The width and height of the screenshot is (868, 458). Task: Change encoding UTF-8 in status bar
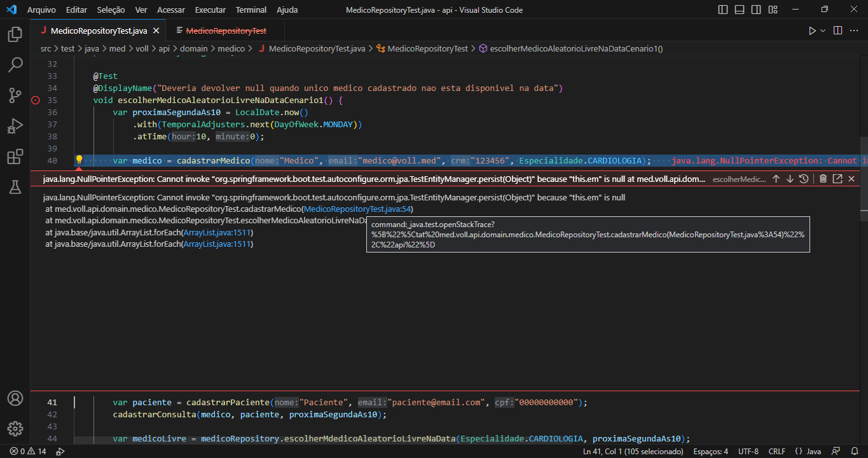(748, 452)
